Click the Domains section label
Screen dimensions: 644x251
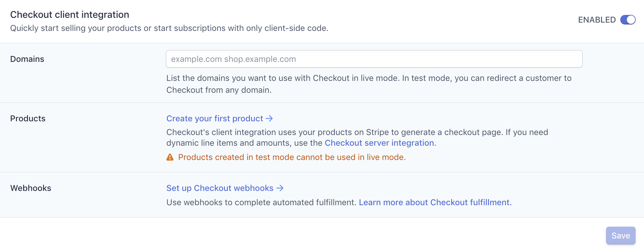pyautogui.click(x=27, y=59)
